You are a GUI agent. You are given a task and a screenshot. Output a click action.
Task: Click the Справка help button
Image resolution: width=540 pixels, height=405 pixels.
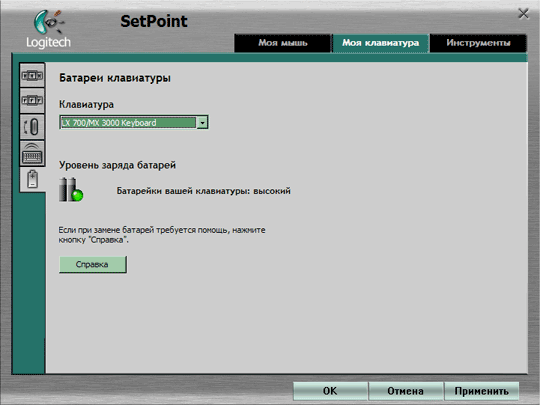click(93, 264)
